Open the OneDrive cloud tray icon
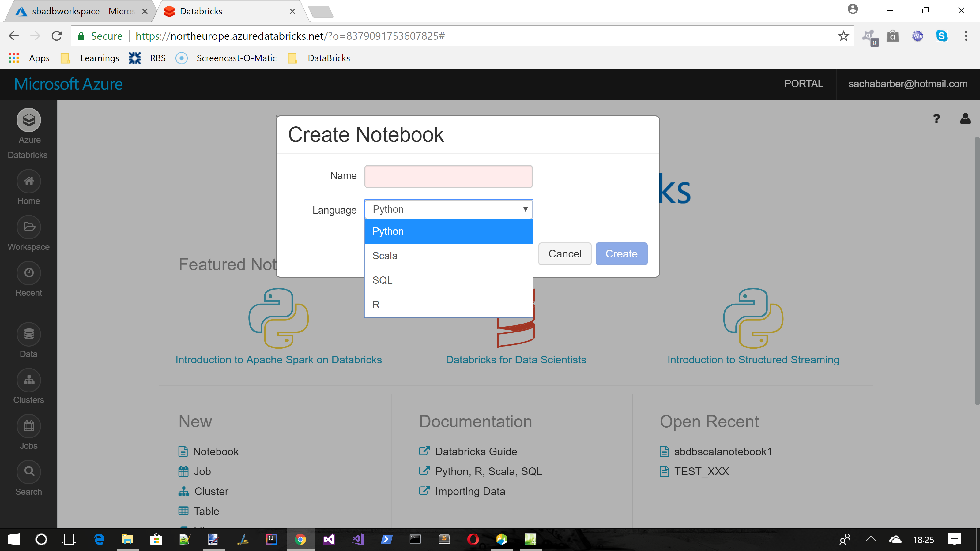This screenshot has height=551, width=980. pyautogui.click(x=895, y=539)
